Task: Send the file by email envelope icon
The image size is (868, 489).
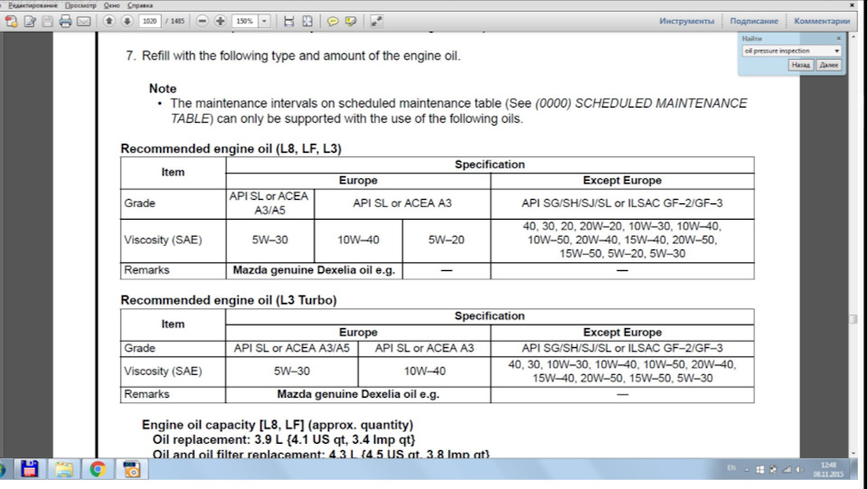Action: coord(83,22)
